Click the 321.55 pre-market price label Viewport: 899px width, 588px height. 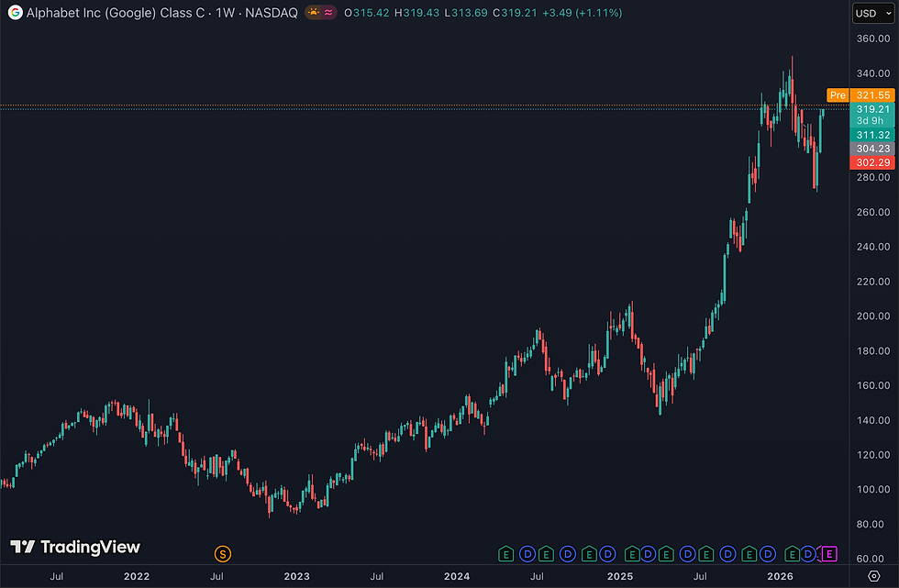point(872,95)
